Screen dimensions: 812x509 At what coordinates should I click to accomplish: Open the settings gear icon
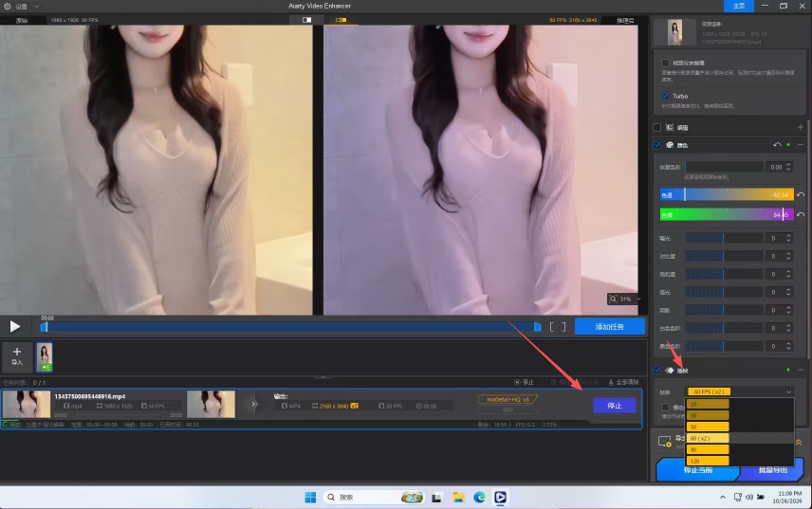coord(8,7)
